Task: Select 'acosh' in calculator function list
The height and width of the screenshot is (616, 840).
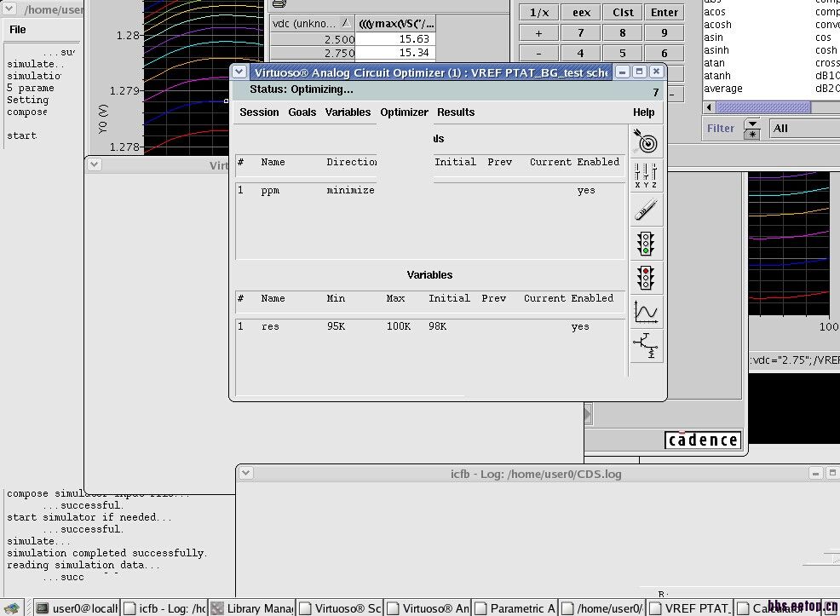Action: point(717,25)
